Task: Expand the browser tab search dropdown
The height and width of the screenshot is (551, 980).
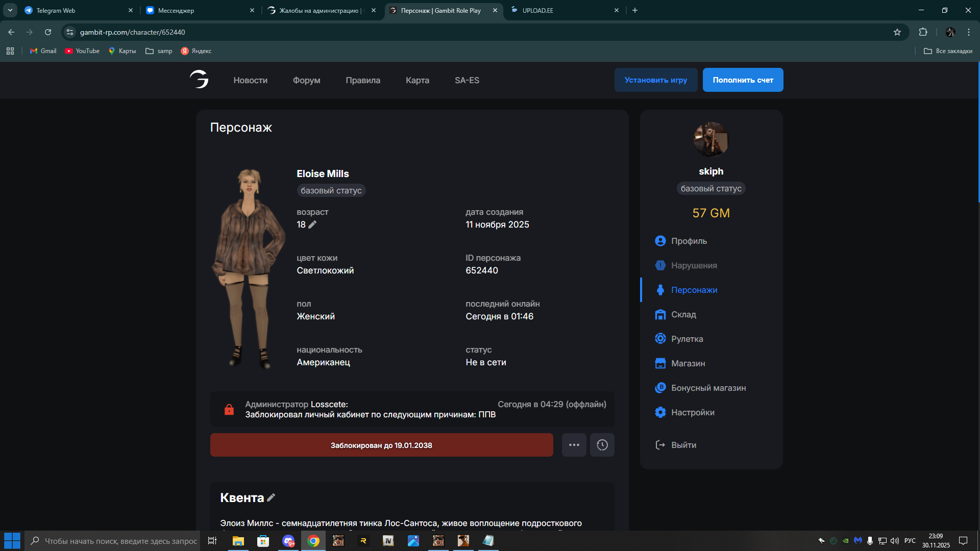Action: 10,10
